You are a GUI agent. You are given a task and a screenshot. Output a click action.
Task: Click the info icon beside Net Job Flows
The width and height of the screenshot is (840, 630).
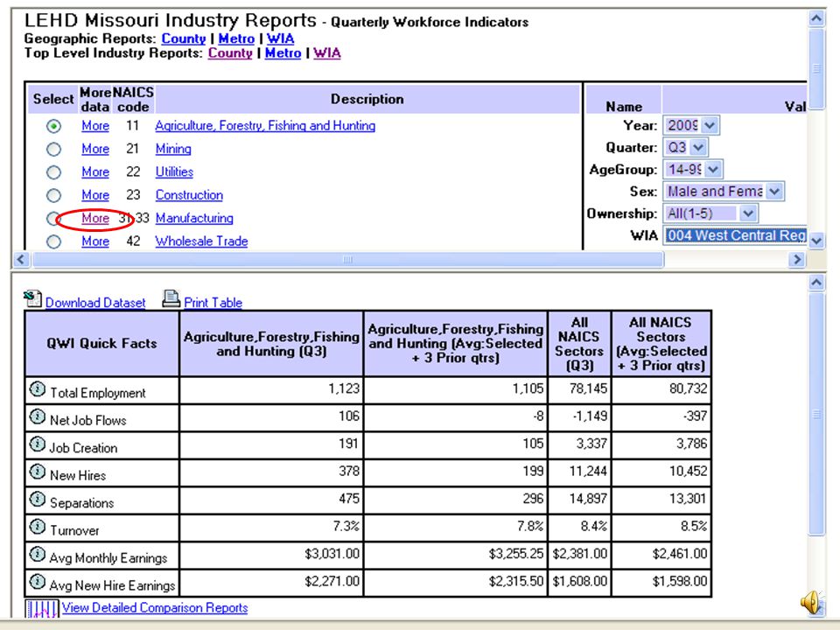pyautogui.click(x=37, y=416)
